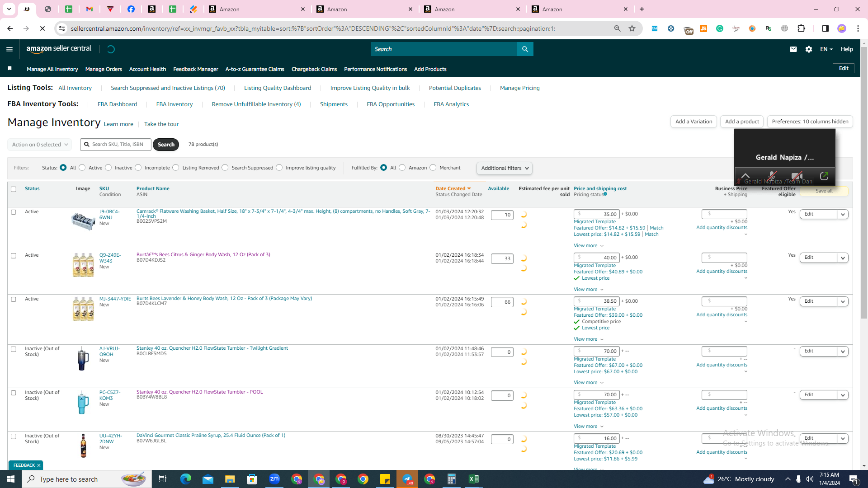Click the Search SKU, Title, ISBN field

click(116, 145)
